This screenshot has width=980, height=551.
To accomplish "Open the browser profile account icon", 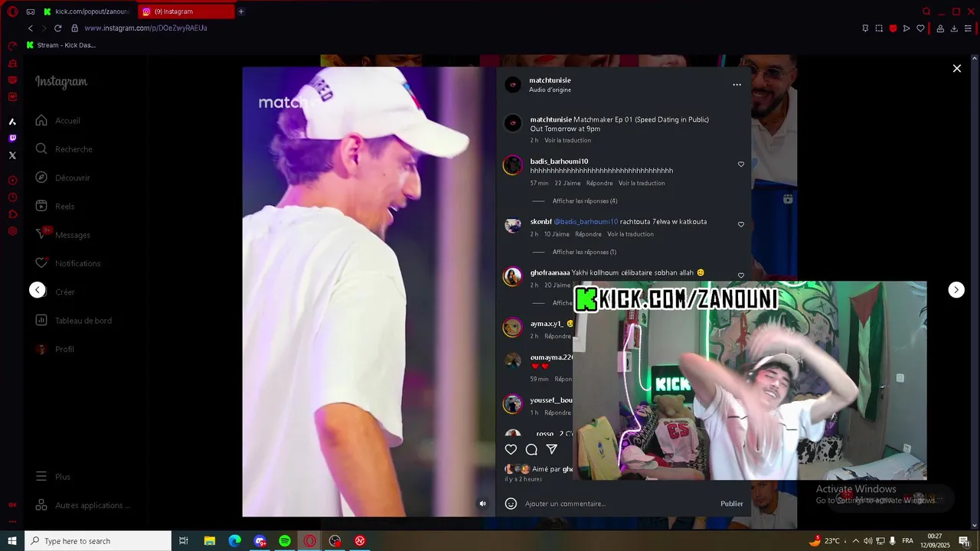I will click(940, 28).
